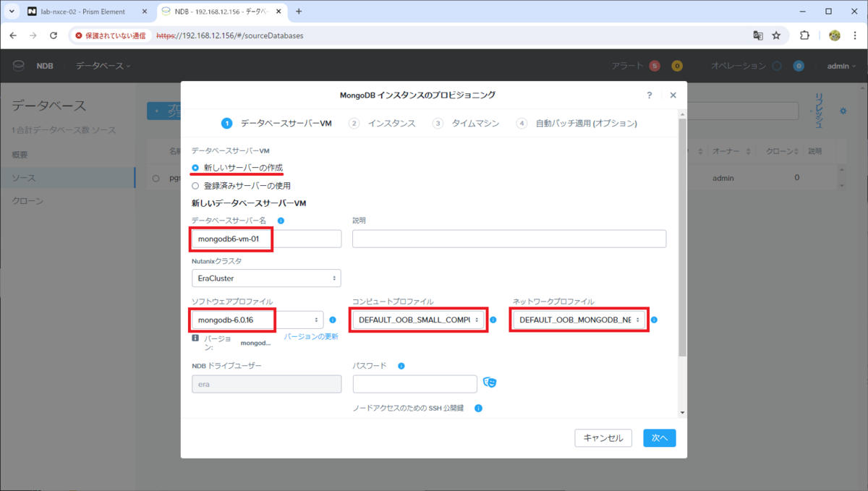868x491 pixels.
Task: Select the pgs row radio button in table
Action: (156, 178)
